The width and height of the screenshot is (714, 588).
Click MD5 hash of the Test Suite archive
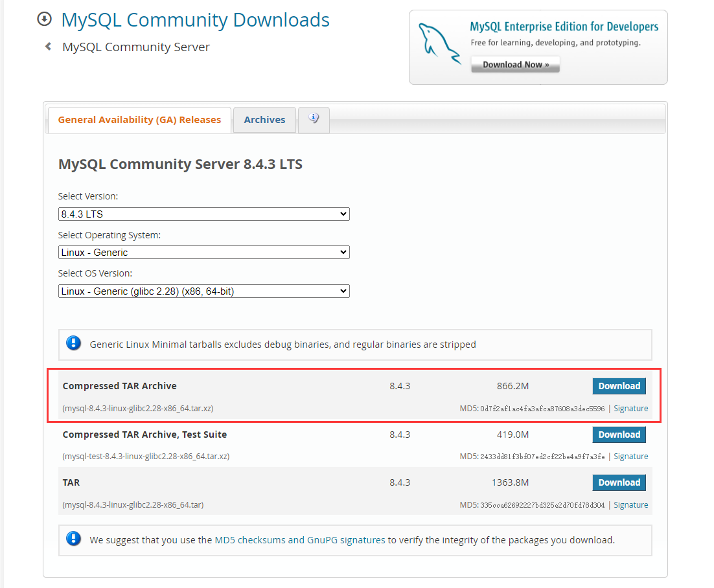tap(542, 457)
